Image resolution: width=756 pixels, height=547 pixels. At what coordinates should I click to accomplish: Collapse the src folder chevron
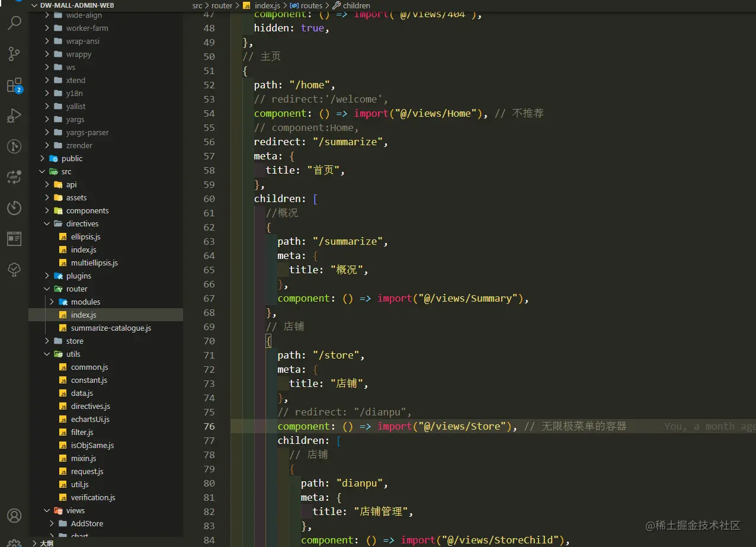click(x=42, y=171)
